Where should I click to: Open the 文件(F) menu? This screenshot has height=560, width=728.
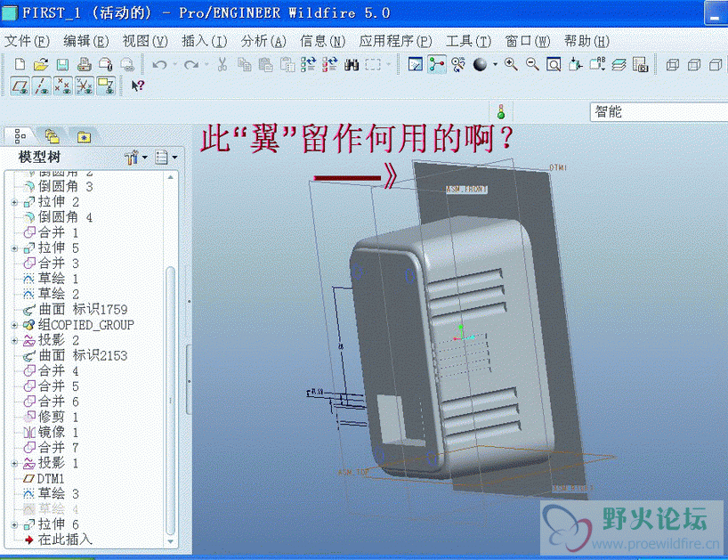pyautogui.click(x=27, y=41)
